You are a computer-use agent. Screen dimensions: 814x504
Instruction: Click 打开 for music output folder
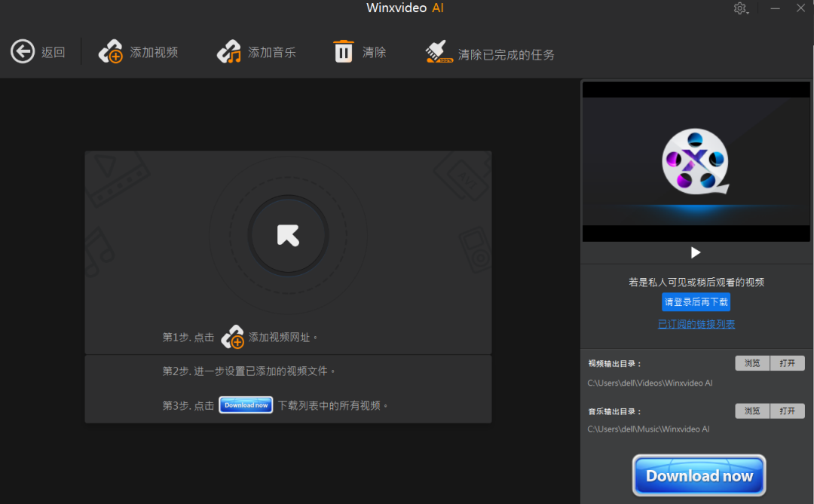point(787,411)
